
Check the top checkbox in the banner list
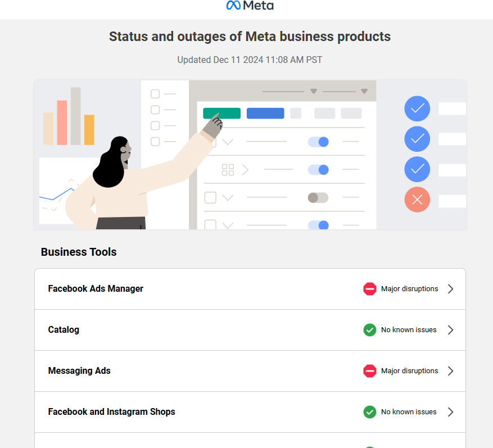(x=155, y=94)
